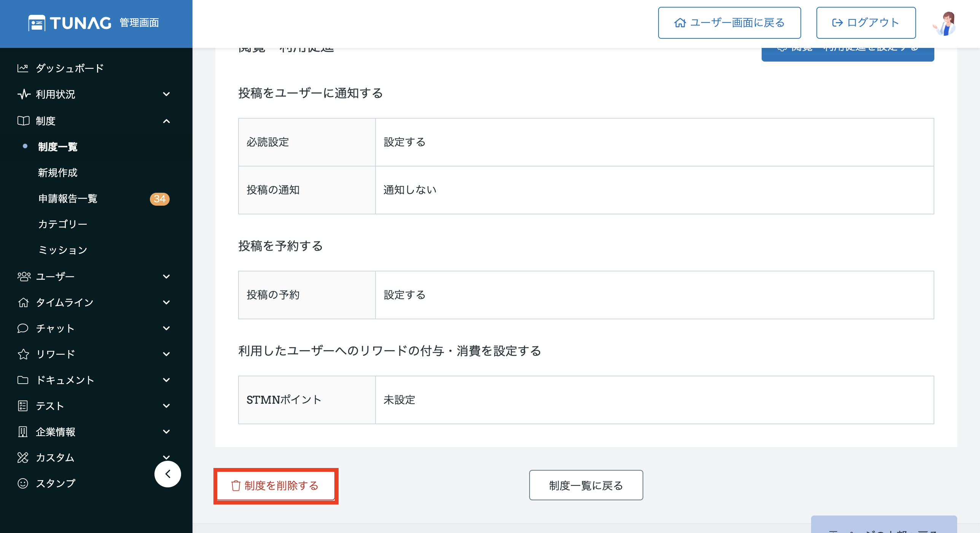Click the logout arrow icon in ログアウト
The height and width of the screenshot is (533, 980).
[x=837, y=23]
